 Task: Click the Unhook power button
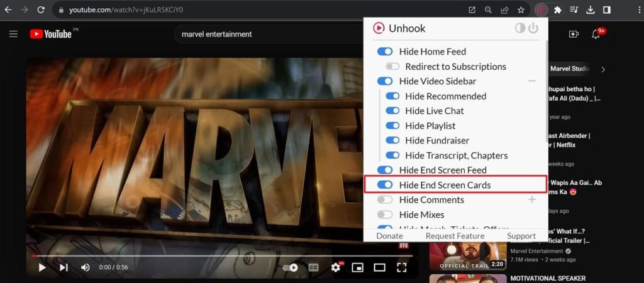pos(533,28)
